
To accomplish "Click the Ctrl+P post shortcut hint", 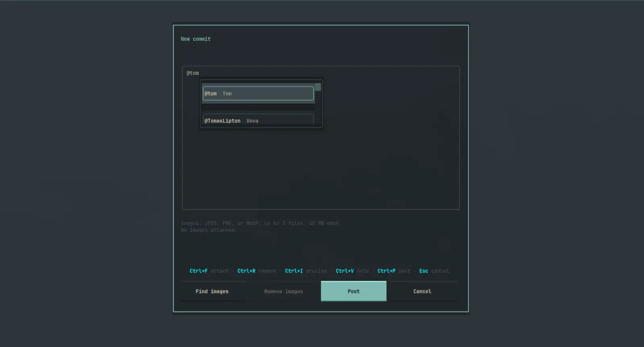I will point(394,271).
